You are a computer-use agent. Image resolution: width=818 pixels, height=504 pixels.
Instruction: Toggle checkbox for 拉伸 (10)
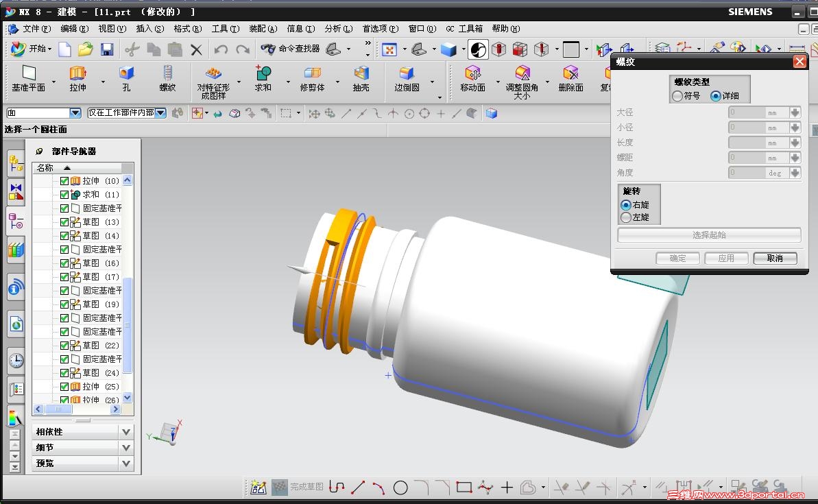[64, 181]
